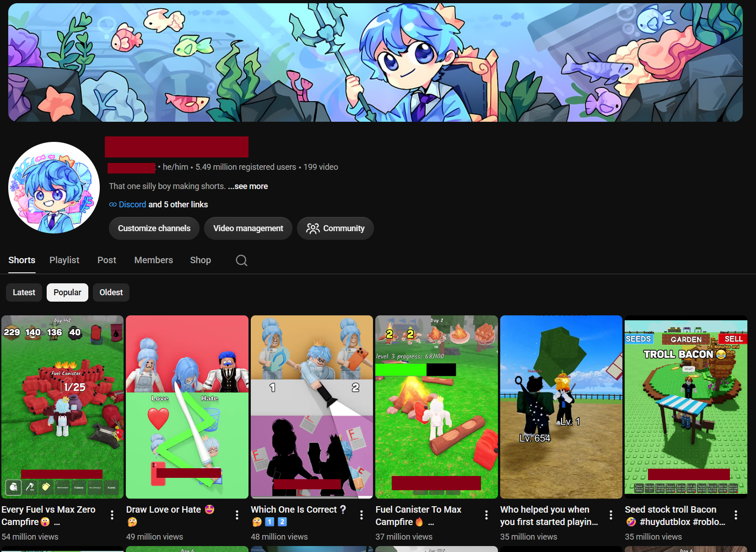Click the title Fuel Canister To Max Campfire
Screen dimensions: 756x552
[418, 516]
